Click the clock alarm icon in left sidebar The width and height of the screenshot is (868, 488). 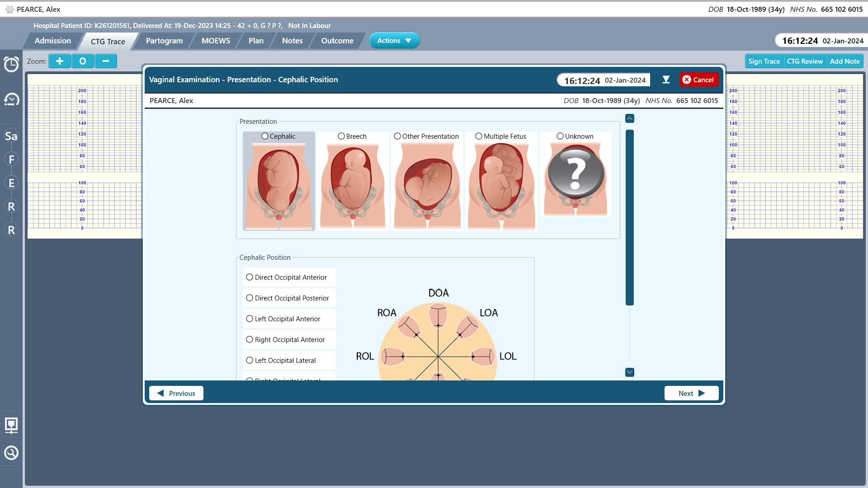coord(11,64)
